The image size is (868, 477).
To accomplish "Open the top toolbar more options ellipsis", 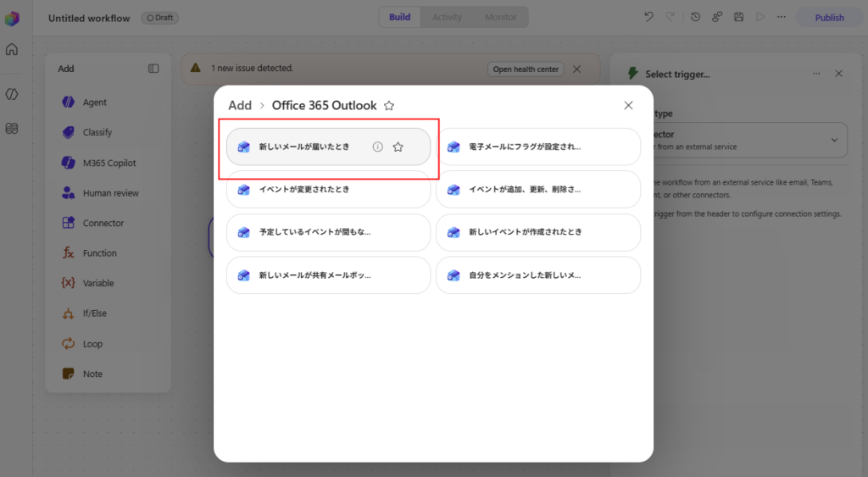I will [781, 17].
